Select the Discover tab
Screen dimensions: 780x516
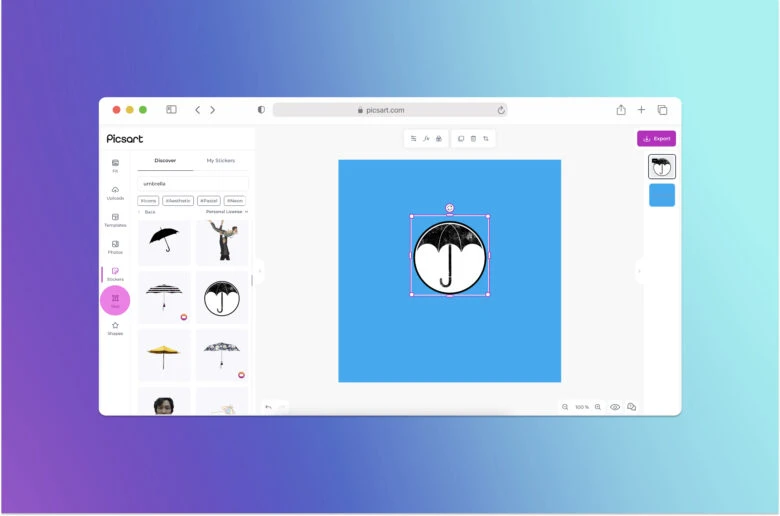tap(165, 160)
